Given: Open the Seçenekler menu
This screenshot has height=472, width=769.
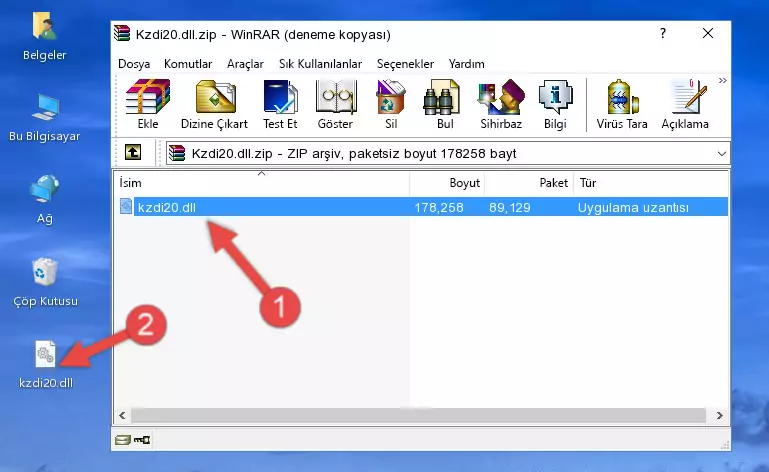Looking at the screenshot, I should [405, 64].
